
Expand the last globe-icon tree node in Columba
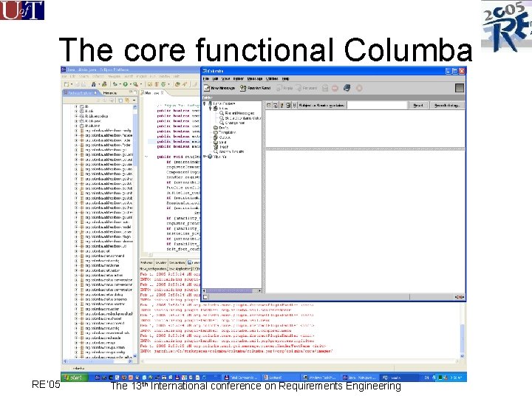(205, 157)
